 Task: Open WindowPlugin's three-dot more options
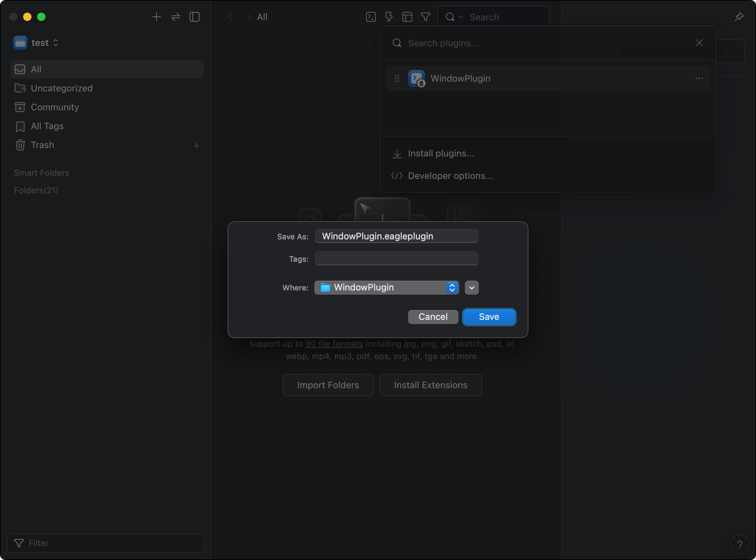(699, 78)
